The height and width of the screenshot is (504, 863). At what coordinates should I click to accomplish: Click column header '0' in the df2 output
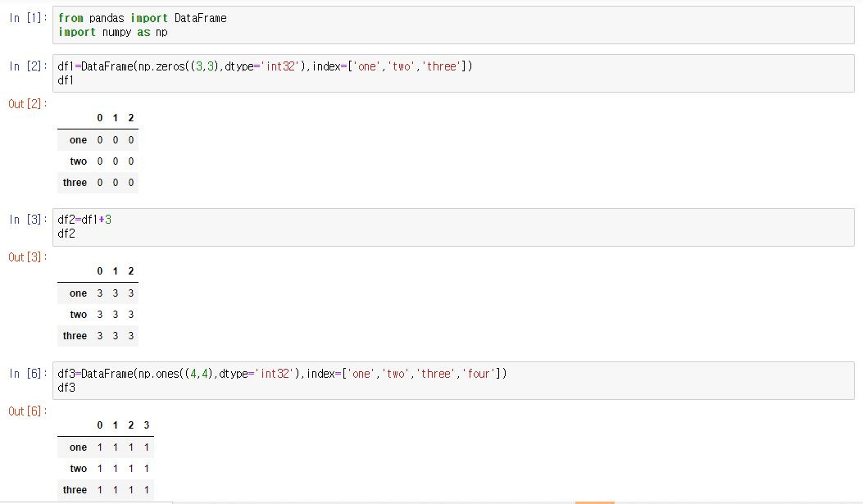[x=99, y=271]
